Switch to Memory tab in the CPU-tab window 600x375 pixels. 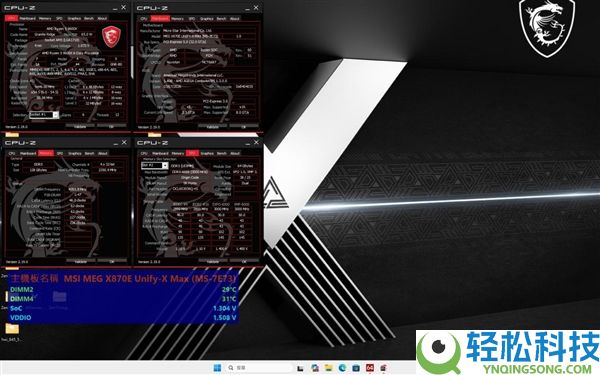pyautogui.click(x=45, y=18)
